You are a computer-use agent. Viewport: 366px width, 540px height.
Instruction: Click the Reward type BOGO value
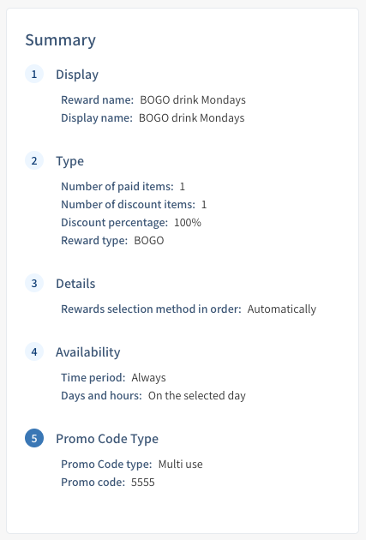pyautogui.click(x=149, y=240)
